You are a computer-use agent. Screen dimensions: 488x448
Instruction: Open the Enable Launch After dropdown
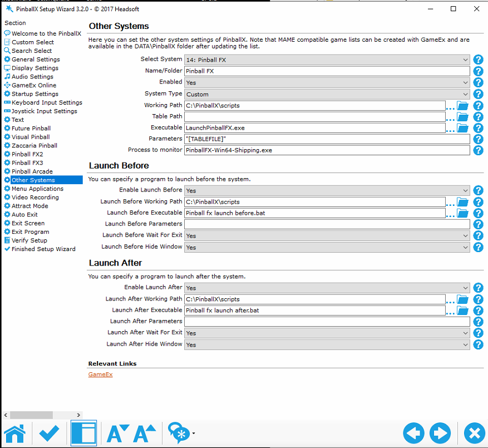327,288
